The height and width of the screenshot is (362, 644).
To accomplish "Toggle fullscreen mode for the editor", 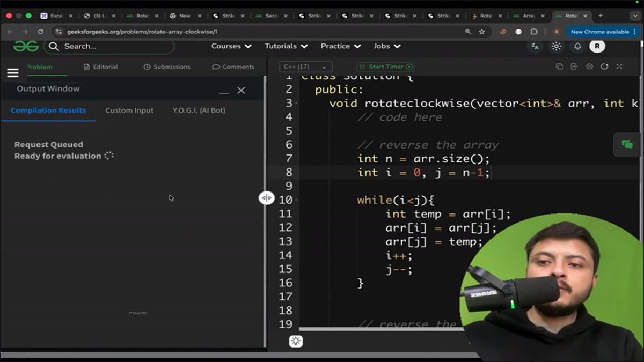I will (x=619, y=66).
